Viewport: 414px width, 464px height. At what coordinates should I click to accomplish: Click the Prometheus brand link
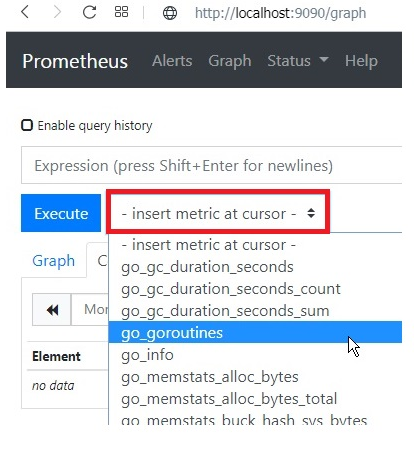pyautogui.click(x=75, y=61)
